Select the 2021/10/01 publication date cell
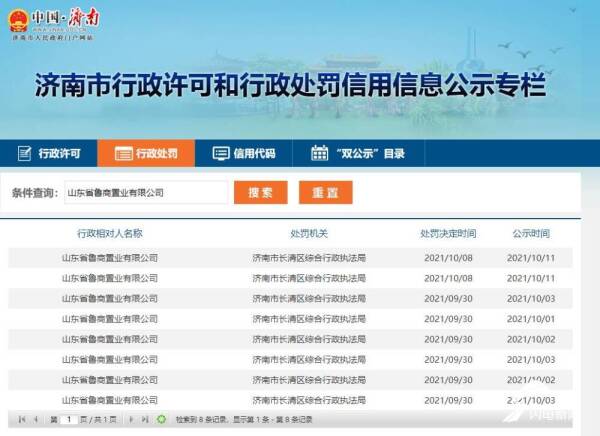Image resolution: width=600 pixels, height=436 pixels. click(531, 319)
